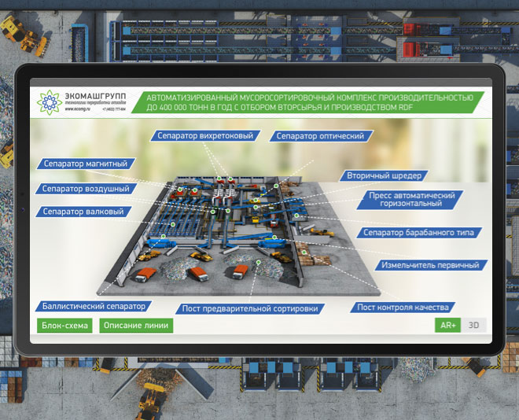Screen dimensions: 519x420
Task: Select the Сепаратор оптический label
Action: pyautogui.click(x=320, y=136)
